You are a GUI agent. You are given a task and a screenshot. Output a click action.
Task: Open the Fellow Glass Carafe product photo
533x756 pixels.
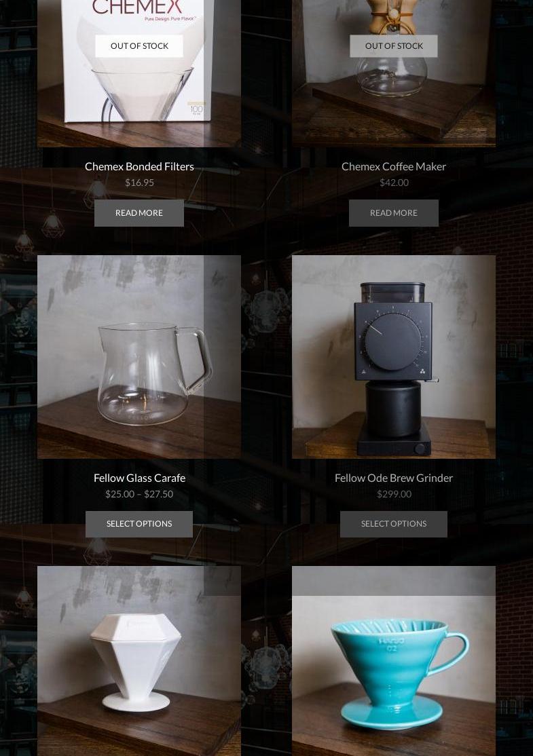[x=139, y=357]
